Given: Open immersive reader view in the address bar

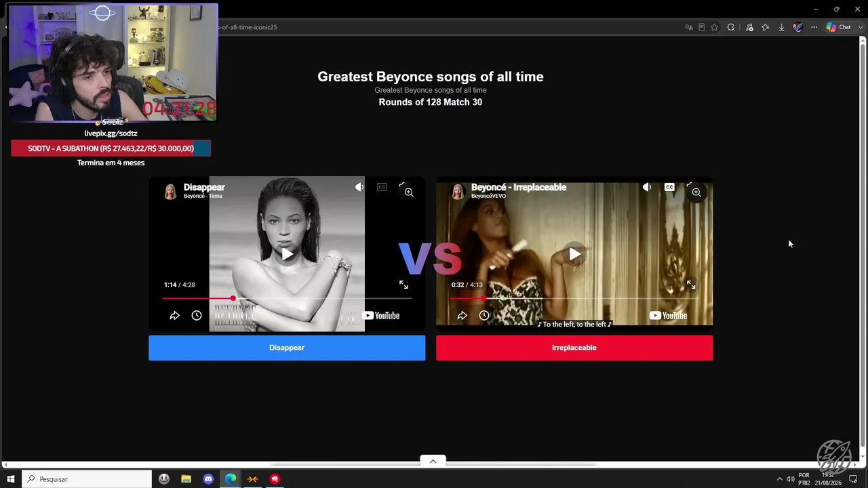Looking at the screenshot, I should point(701,27).
